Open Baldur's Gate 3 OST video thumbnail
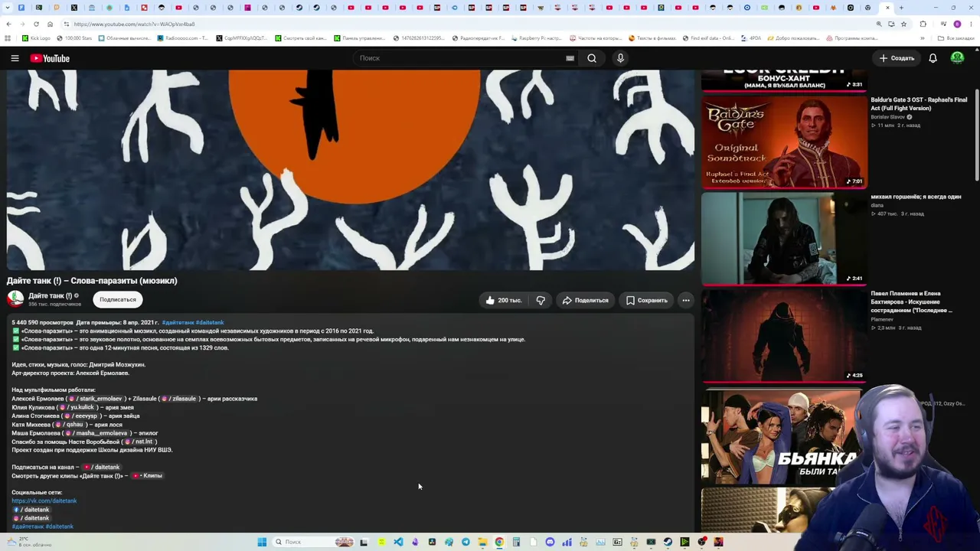This screenshot has width=980, height=551. [784, 142]
